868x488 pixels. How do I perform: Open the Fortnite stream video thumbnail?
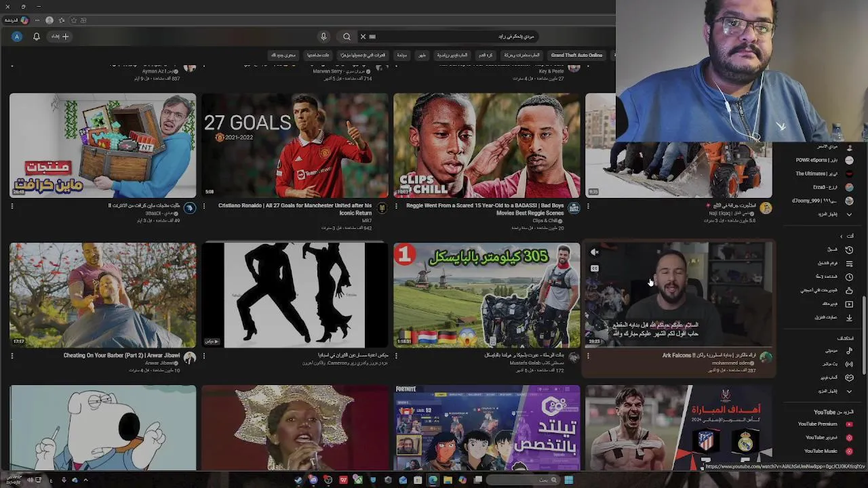487,428
